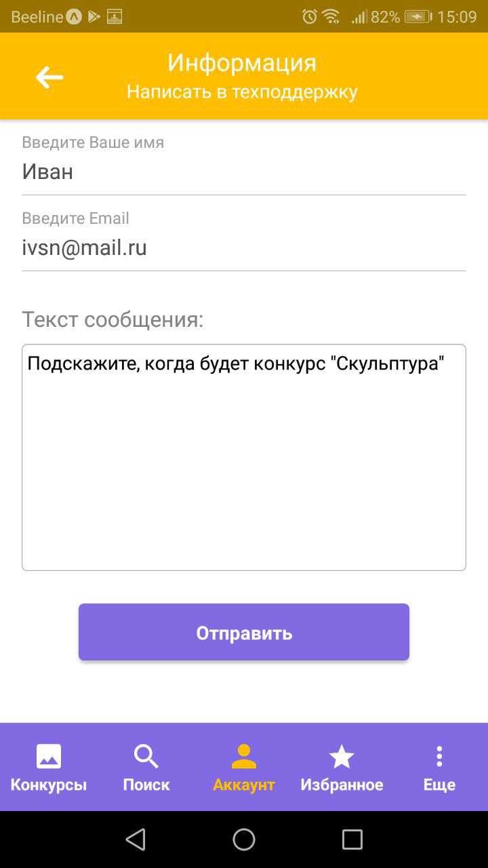Tap the Информация header title
Viewport: 488px width, 868px height.
click(242, 63)
